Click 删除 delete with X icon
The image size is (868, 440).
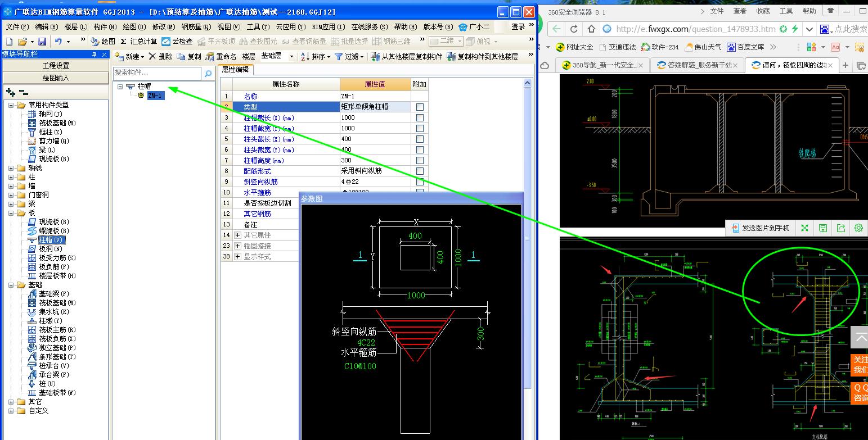161,57
